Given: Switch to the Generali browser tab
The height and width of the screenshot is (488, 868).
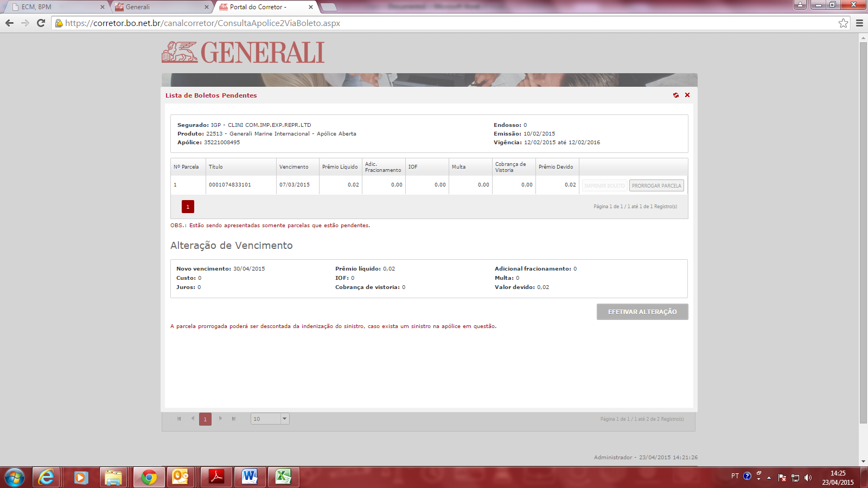Looking at the screenshot, I should coord(162,7).
